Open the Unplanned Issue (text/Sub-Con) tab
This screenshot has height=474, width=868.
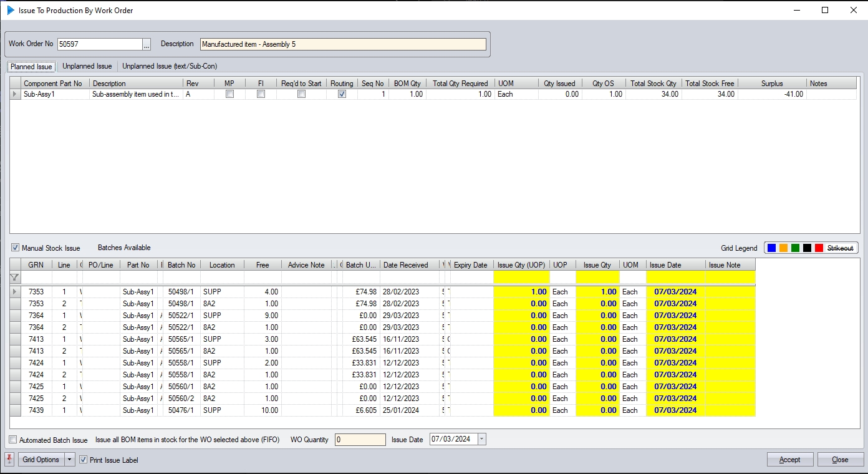point(169,66)
